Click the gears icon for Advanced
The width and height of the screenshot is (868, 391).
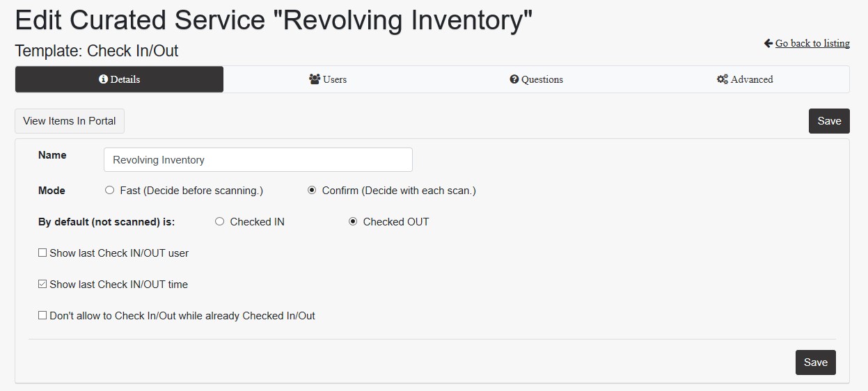coord(723,79)
